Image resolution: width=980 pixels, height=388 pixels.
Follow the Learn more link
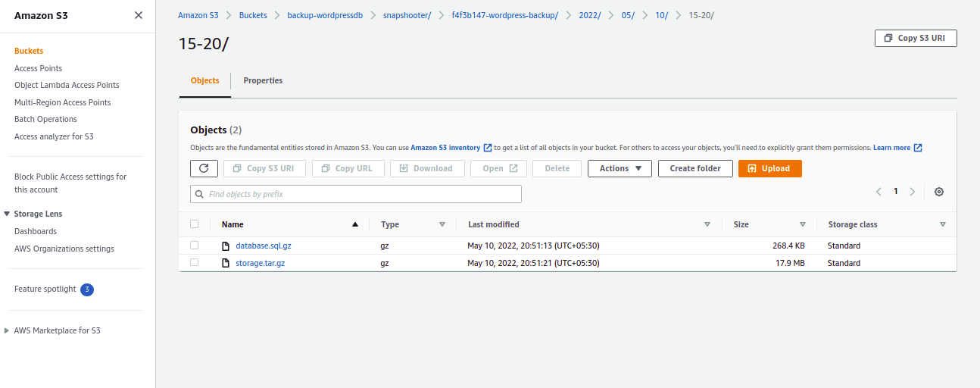pyautogui.click(x=892, y=148)
